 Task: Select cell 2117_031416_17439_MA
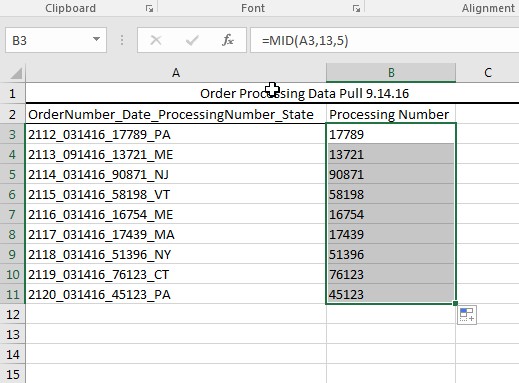click(x=176, y=234)
